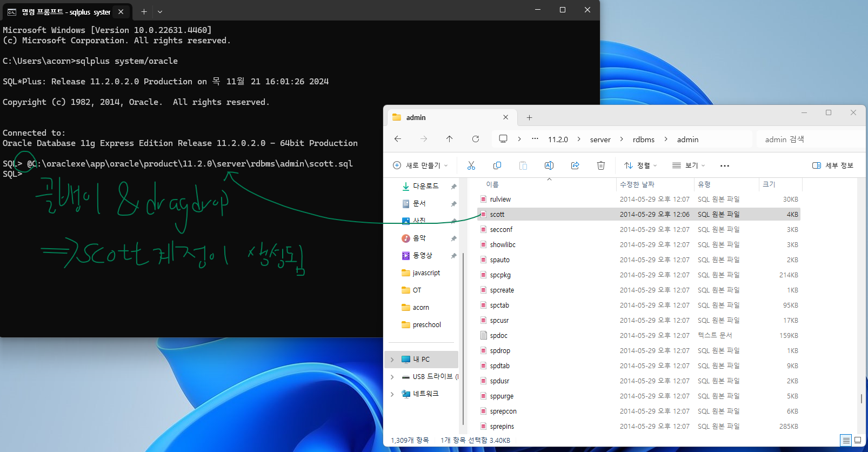Go forward with Explorer's forward arrow
Viewport: 868px width, 452px height.
[x=424, y=139]
